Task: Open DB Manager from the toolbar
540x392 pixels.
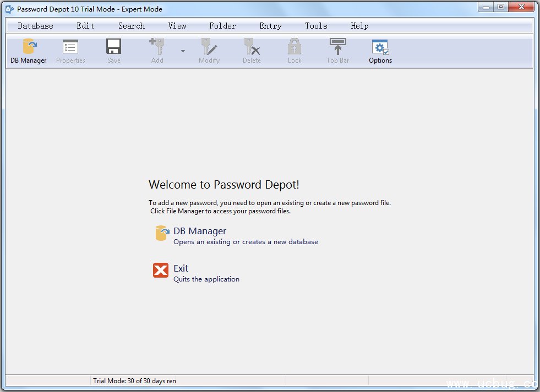Action: coord(28,51)
